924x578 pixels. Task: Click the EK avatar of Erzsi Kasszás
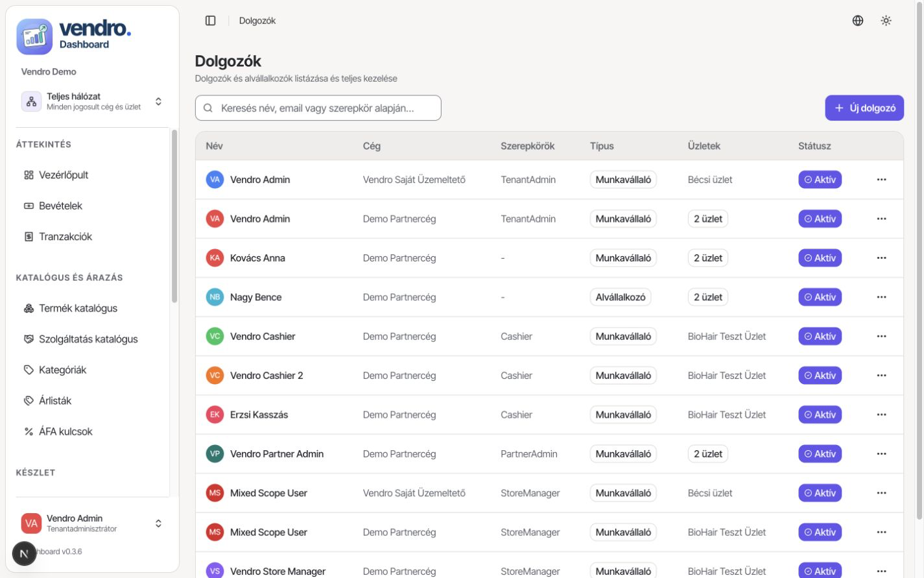coord(215,415)
